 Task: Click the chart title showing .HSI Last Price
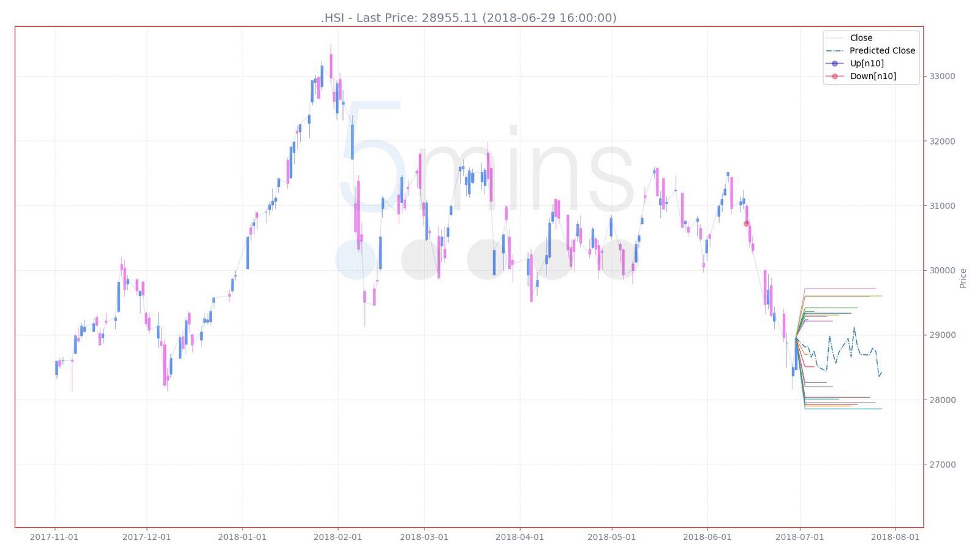click(x=469, y=18)
